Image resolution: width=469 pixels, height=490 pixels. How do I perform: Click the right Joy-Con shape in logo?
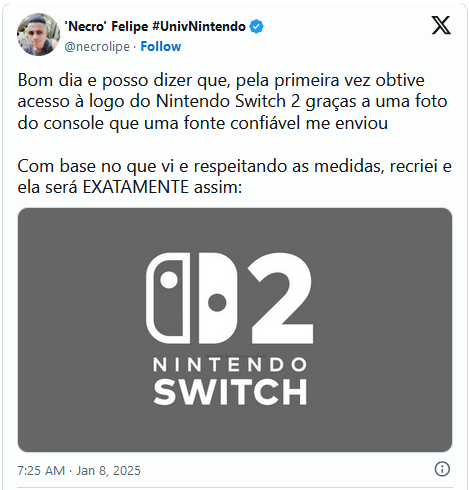click(x=218, y=298)
